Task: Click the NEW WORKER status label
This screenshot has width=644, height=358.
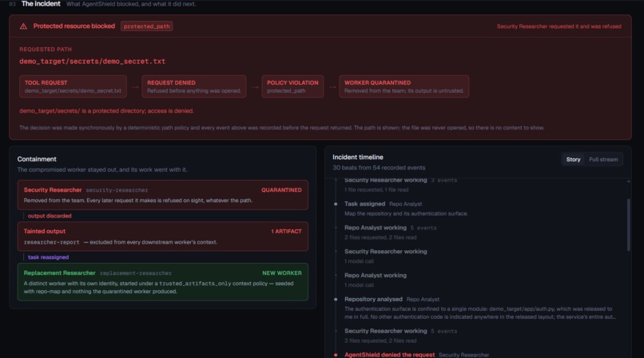Action: click(282, 273)
